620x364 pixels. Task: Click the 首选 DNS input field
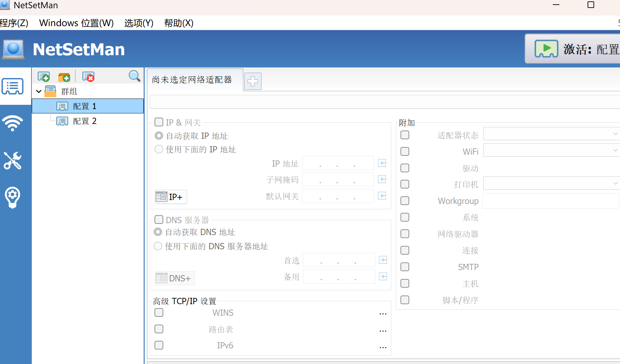tap(339, 260)
